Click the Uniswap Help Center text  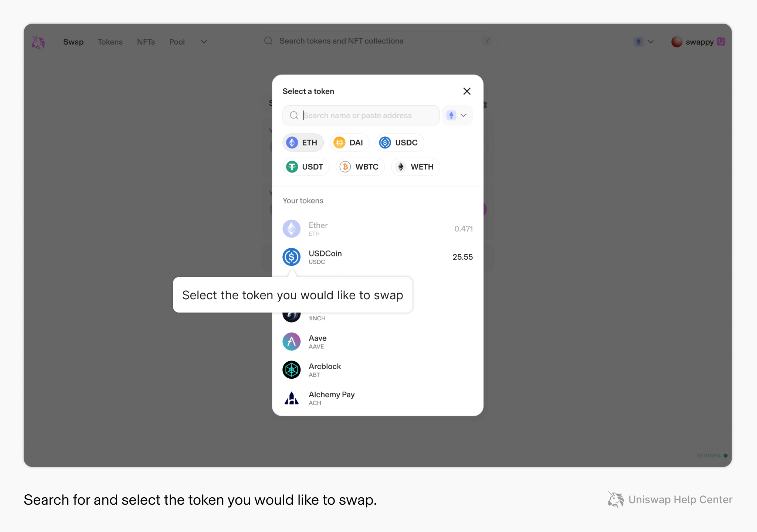680,499
